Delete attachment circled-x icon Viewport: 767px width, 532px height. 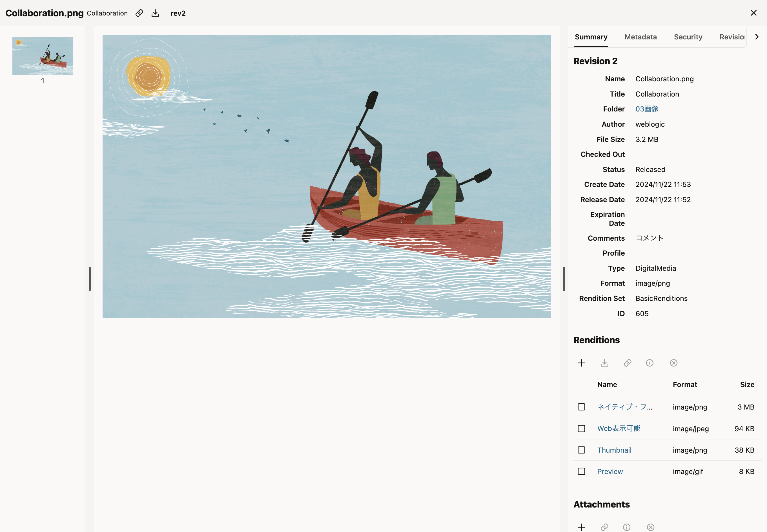(x=651, y=527)
